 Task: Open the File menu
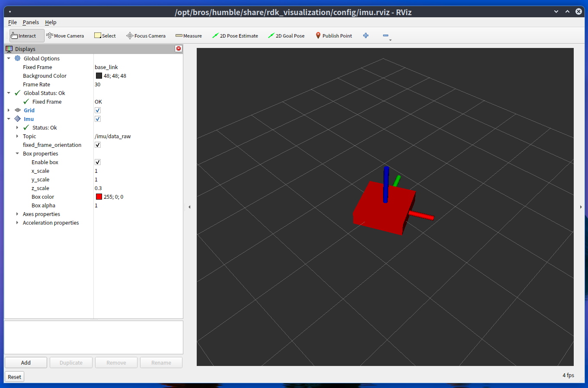13,22
